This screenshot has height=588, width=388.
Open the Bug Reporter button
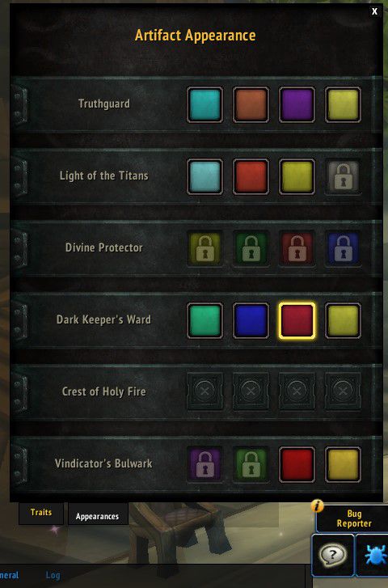tap(352, 518)
